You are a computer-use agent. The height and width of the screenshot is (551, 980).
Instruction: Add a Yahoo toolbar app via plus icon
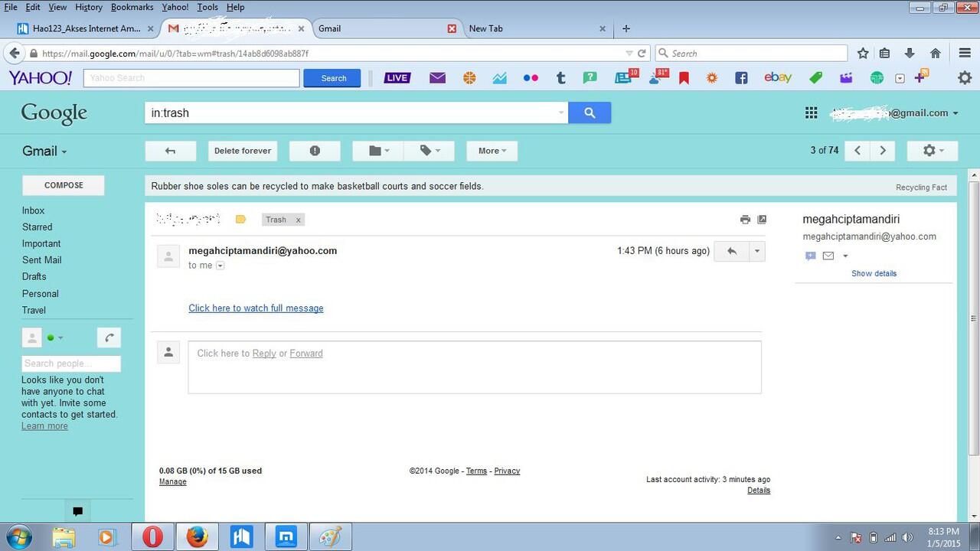(x=921, y=77)
